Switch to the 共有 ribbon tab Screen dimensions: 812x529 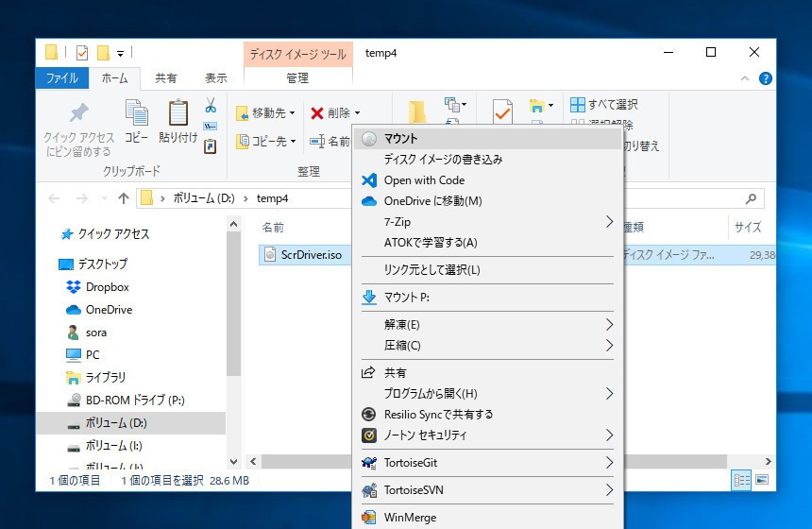(166, 78)
